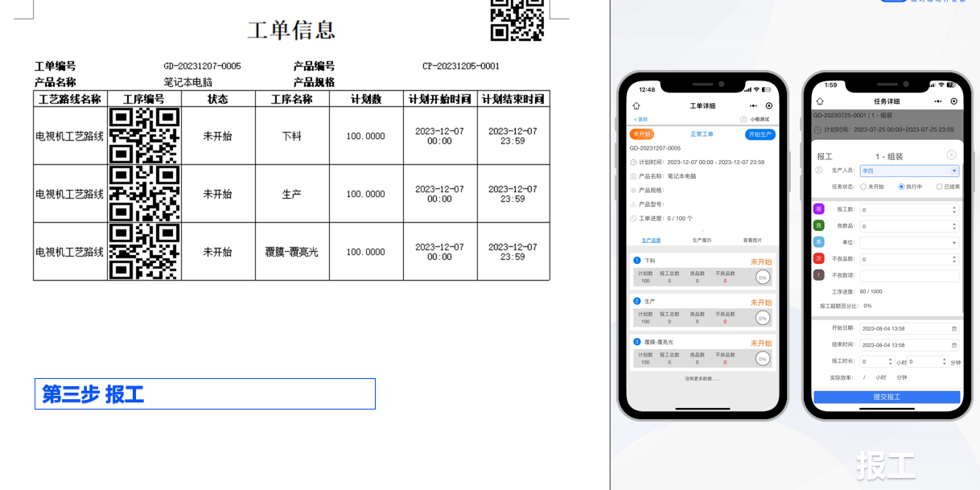Click 结束时间 date input field
This screenshot has width=980, height=490.
(x=909, y=344)
